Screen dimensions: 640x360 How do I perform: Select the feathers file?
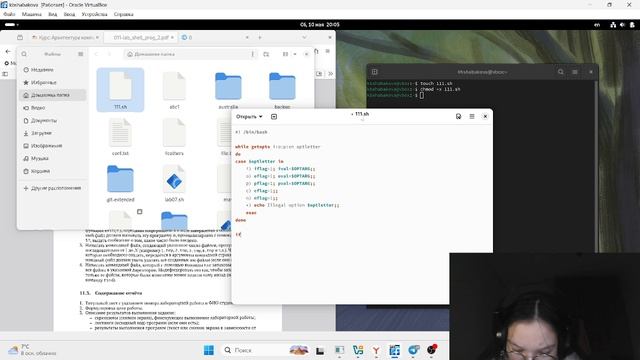[x=174, y=136]
